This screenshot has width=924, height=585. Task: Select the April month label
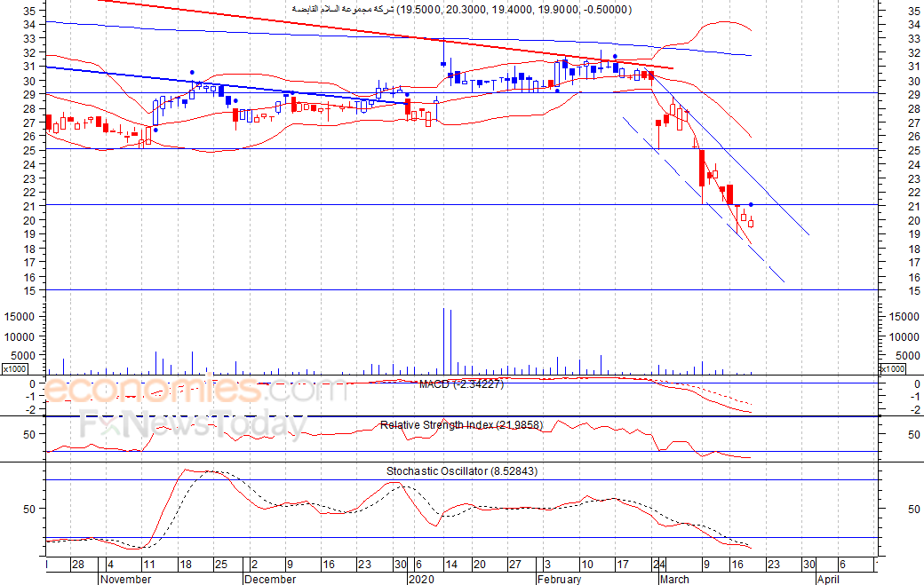click(x=827, y=579)
